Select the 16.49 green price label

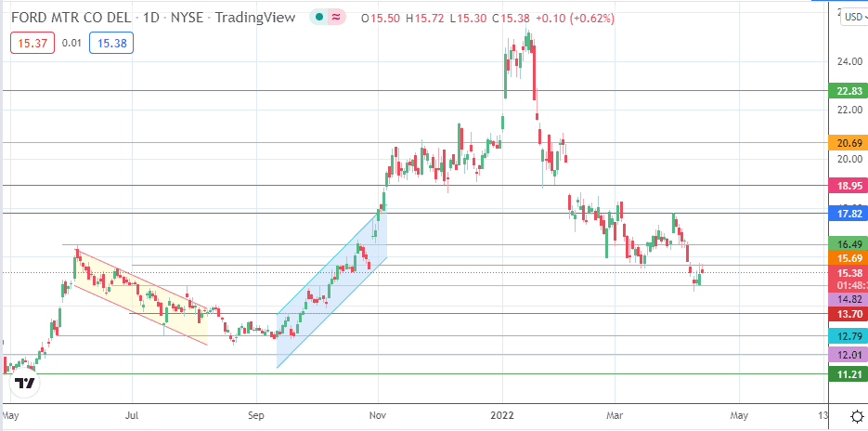coord(849,243)
